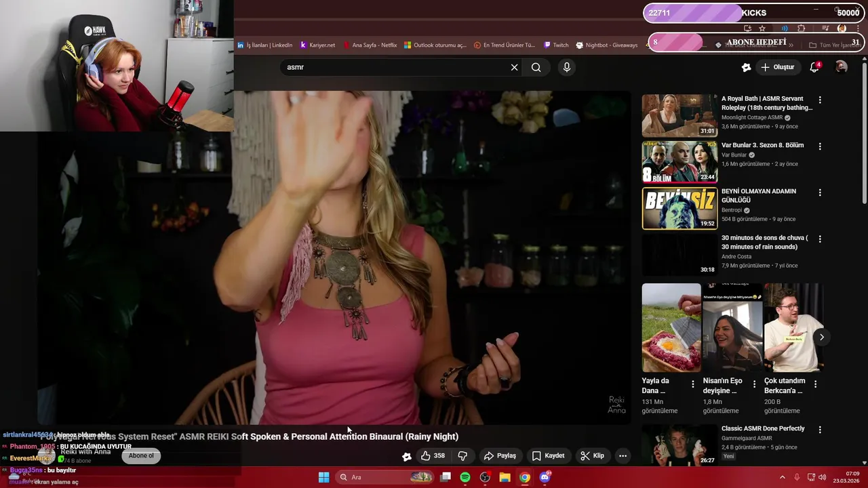Open Chrome three-dot menu
The image size is (868, 488).
point(856,28)
